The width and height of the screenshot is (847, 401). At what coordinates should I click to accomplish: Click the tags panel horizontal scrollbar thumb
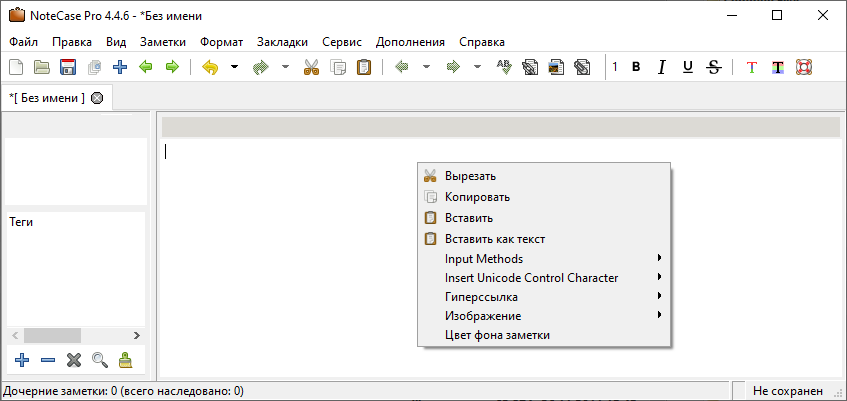[52, 335]
